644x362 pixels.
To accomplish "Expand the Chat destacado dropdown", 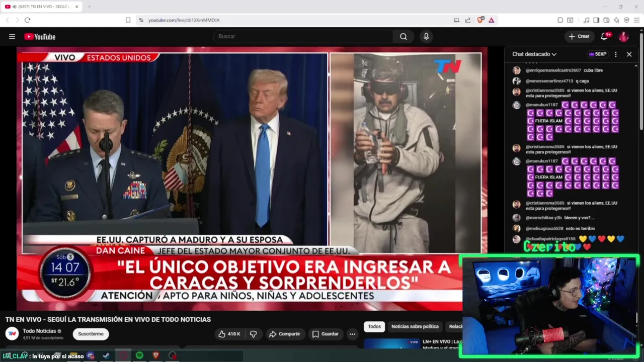I will (x=534, y=54).
